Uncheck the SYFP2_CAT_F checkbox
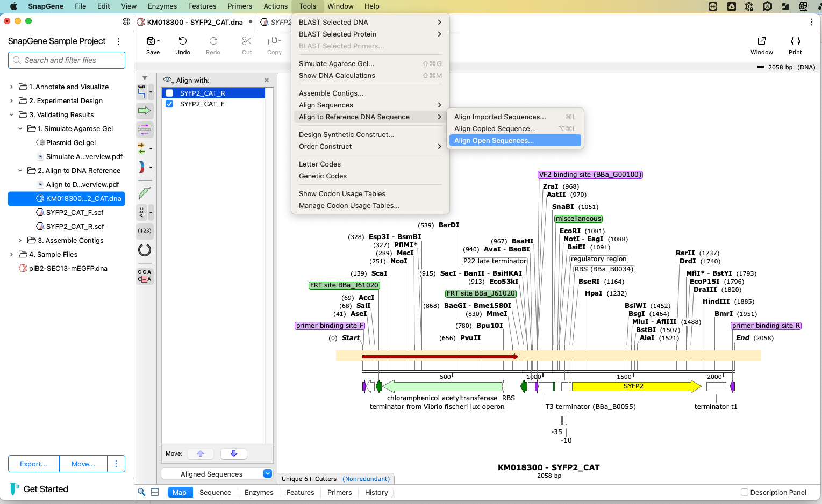Viewport: 822px width, 504px height. (169, 104)
